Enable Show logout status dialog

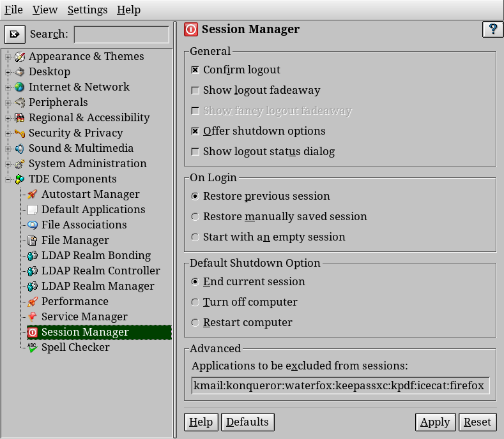[x=195, y=152]
